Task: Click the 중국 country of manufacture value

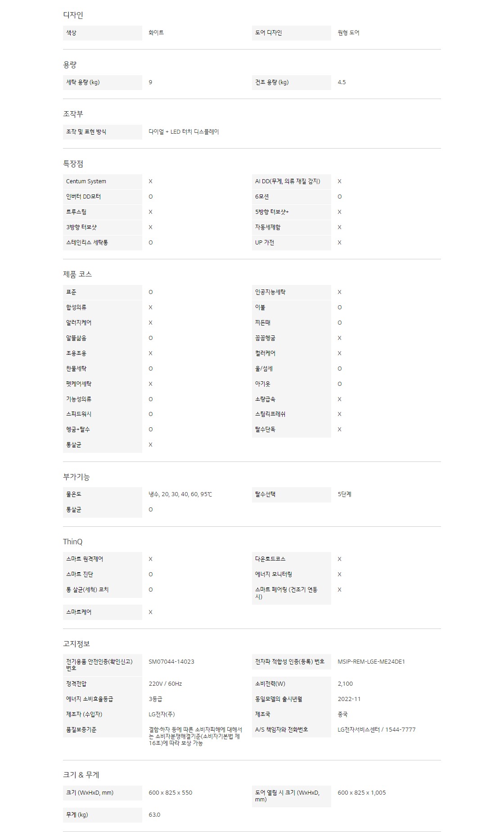Action: pyautogui.click(x=342, y=714)
